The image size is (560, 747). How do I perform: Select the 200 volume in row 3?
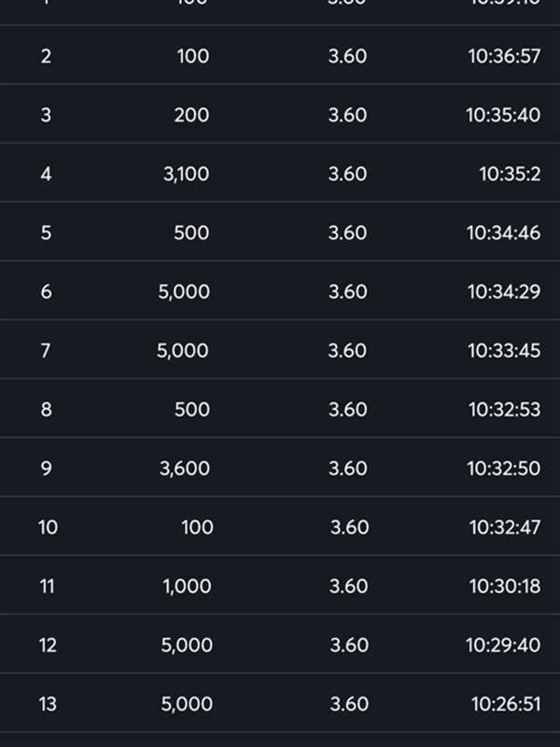coord(191,115)
